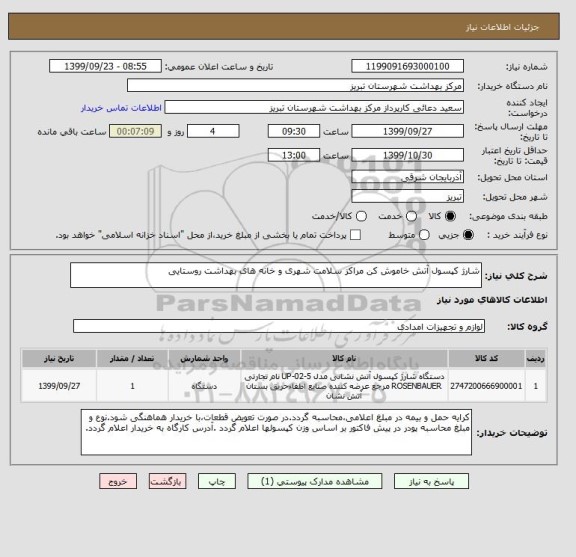Click the استان محل تحویل field
576x557 pixels.
(407, 177)
